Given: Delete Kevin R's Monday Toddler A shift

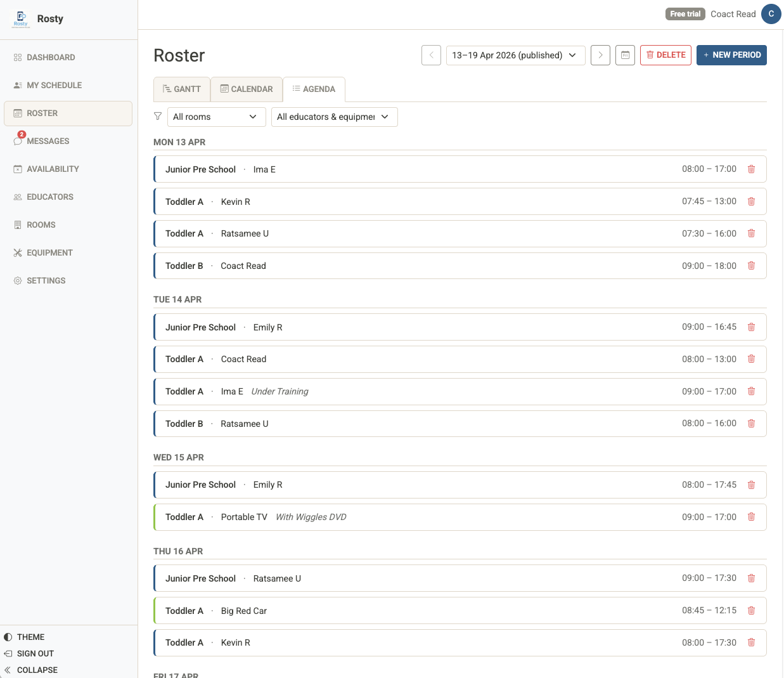Looking at the screenshot, I should point(751,201).
